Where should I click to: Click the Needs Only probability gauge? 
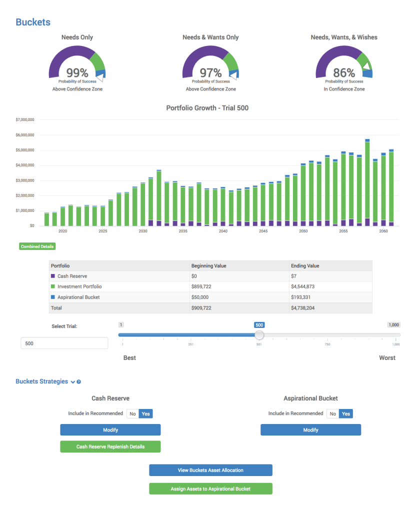77,64
